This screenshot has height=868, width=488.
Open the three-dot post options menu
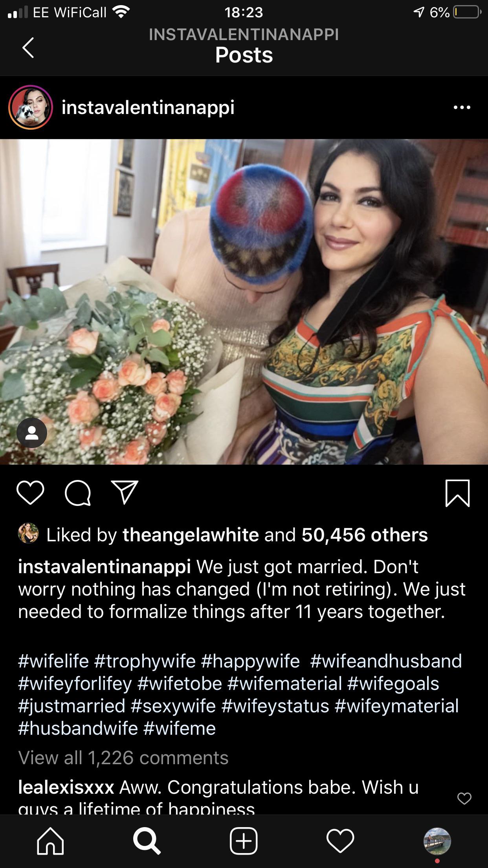pos(462,107)
